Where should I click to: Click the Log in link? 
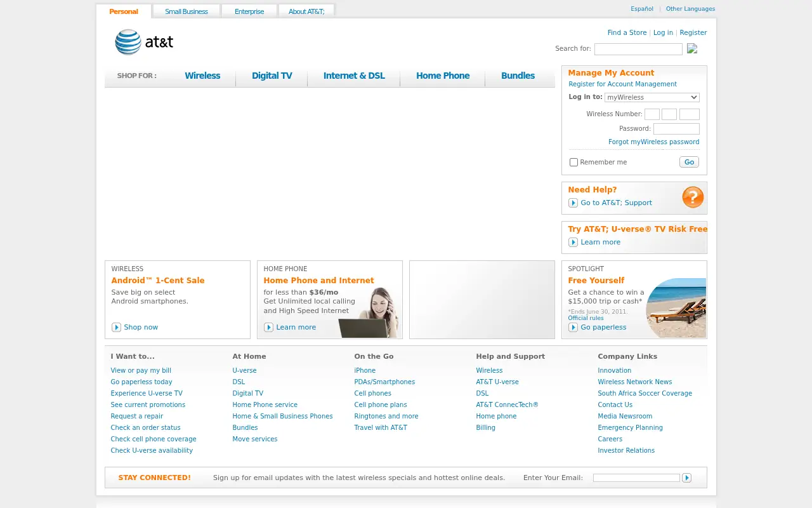(663, 33)
